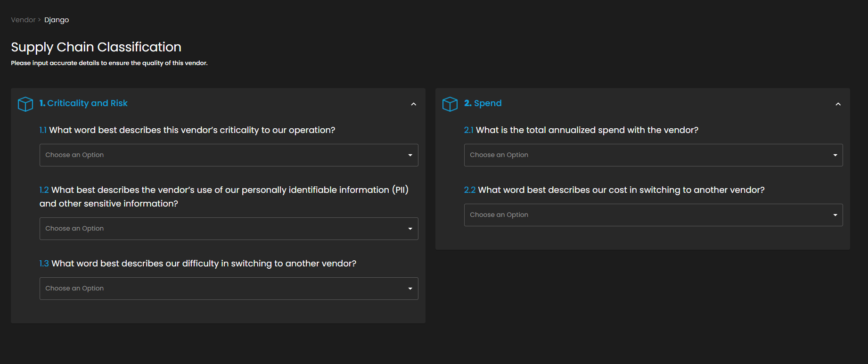Click the caret arrow on the PII usage dropdown
The width and height of the screenshot is (868, 364).
pos(410,229)
